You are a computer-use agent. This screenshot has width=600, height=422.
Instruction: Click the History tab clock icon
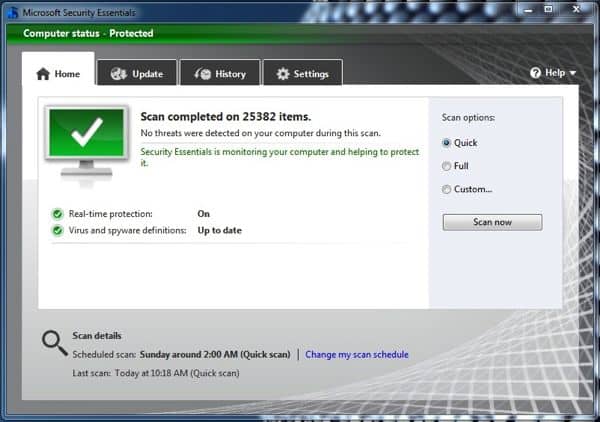point(203,73)
